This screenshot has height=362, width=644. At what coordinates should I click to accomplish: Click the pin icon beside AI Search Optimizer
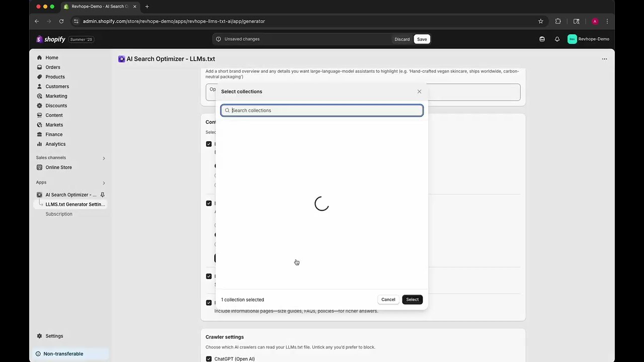[103, 195]
